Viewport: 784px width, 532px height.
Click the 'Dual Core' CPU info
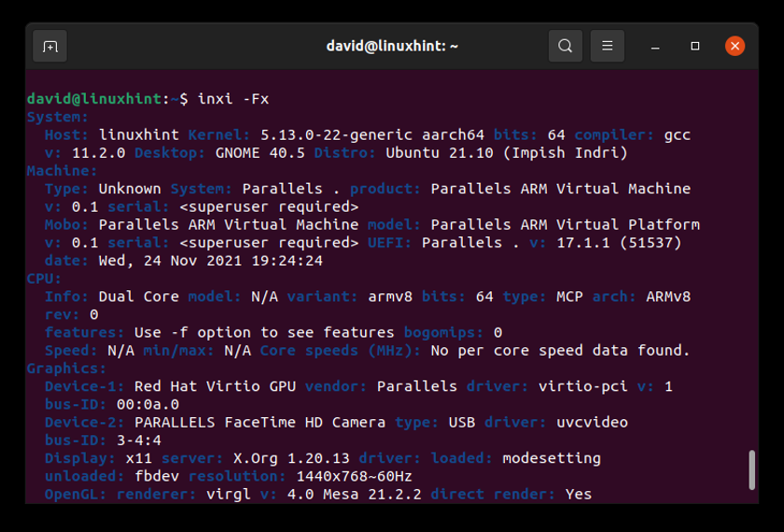(138, 296)
